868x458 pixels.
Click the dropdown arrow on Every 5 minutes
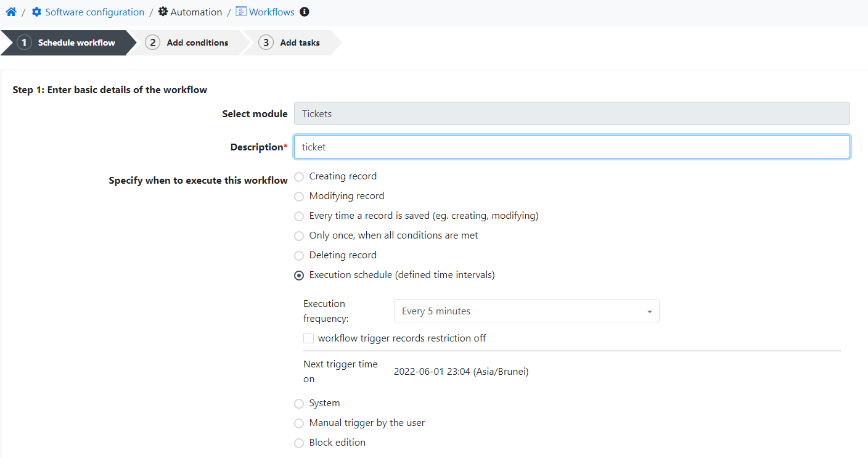649,311
